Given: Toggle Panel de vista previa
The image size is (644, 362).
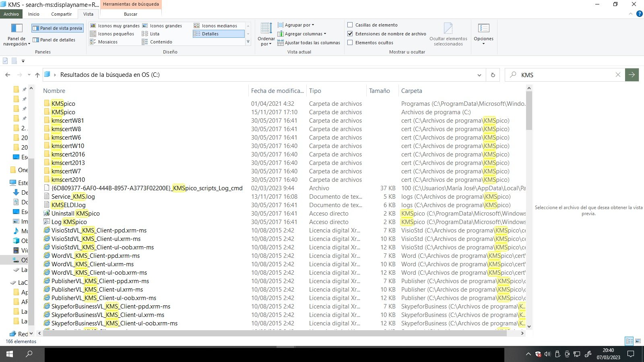Looking at the screenshot, I should tap(58, 28).
